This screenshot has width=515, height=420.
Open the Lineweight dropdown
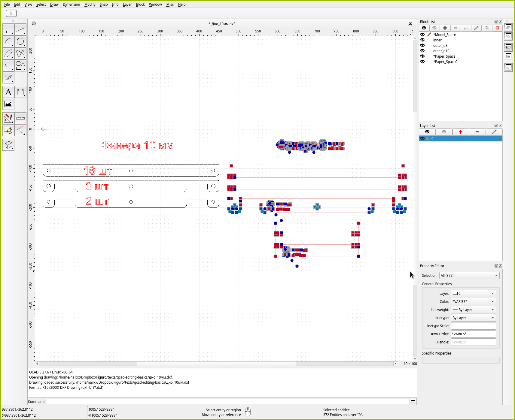(x=473, y=310)
